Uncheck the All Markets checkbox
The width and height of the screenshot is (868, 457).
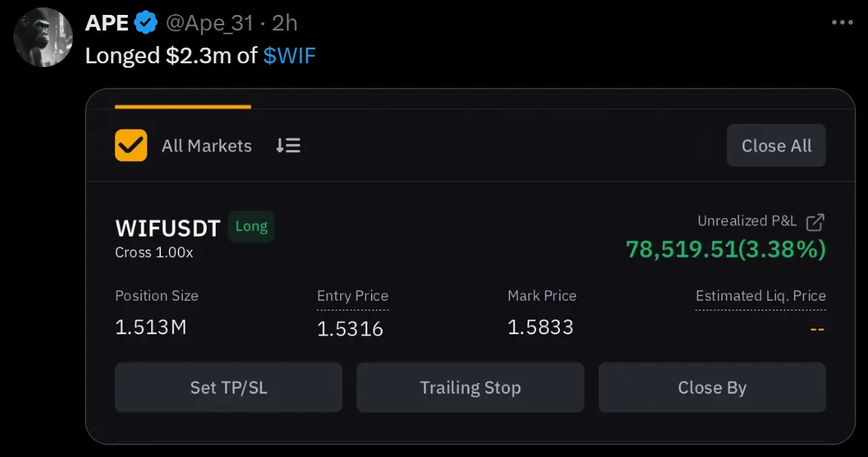tap(130, 145)
